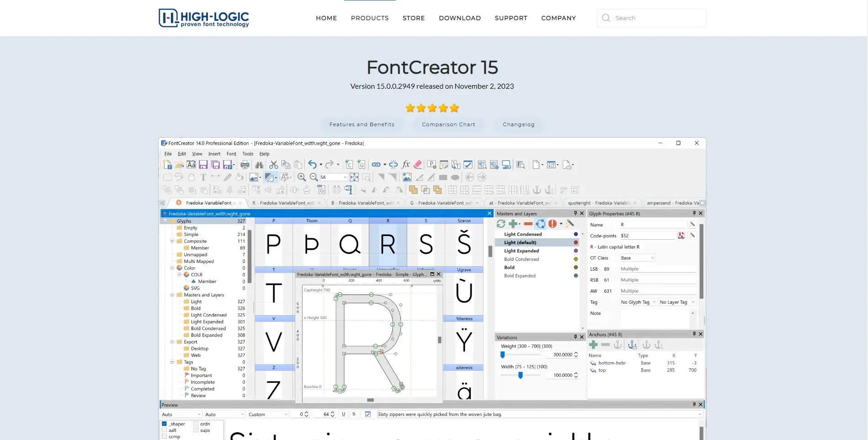868x440 pixels.
Task: Click the Zoom out magnifier icon
Action: 314,177
